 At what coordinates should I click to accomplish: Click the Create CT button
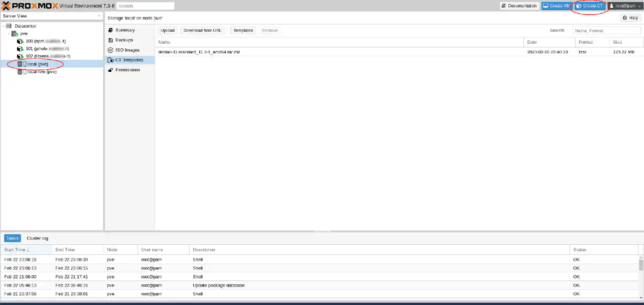point(590,6)
